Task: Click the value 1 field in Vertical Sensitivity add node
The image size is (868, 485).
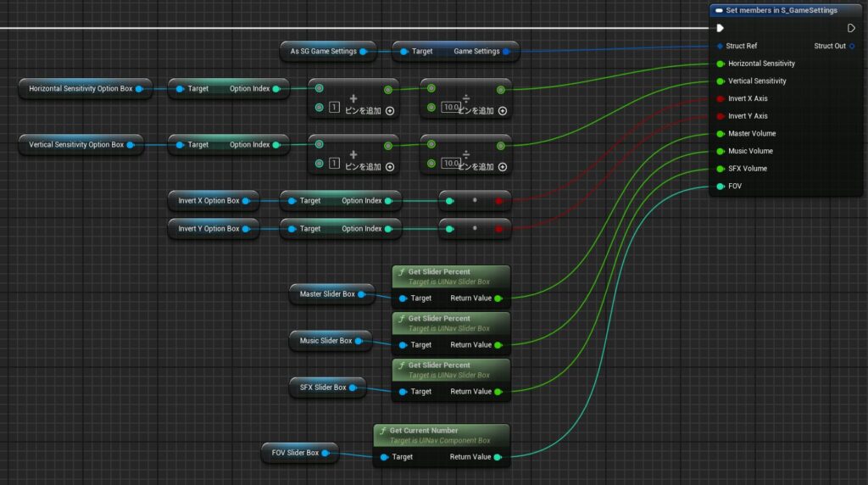Action: [334, 164]
